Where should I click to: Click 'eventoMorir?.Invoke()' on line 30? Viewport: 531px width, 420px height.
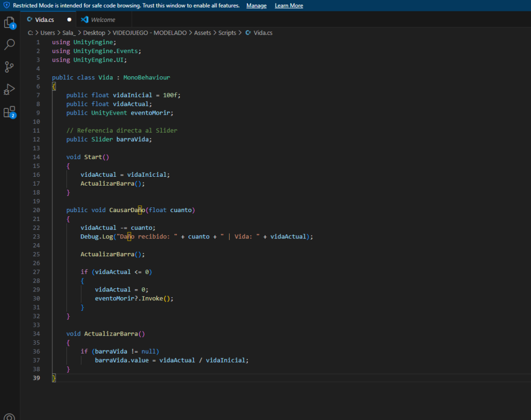pyautogui.click(x=132, y=298)
